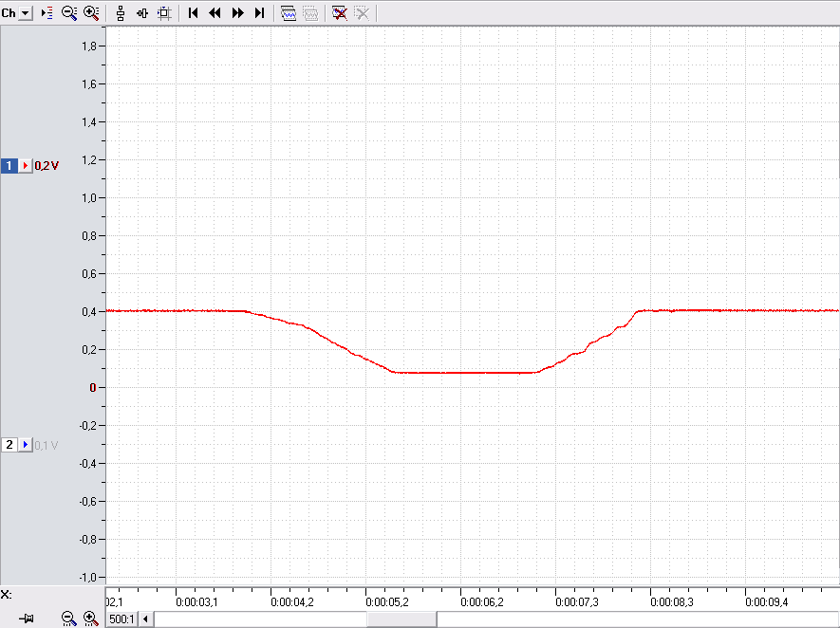Click the 0:00:08,3 time axis label
Screen dimensions: 840x628
[x=672, y=602]
